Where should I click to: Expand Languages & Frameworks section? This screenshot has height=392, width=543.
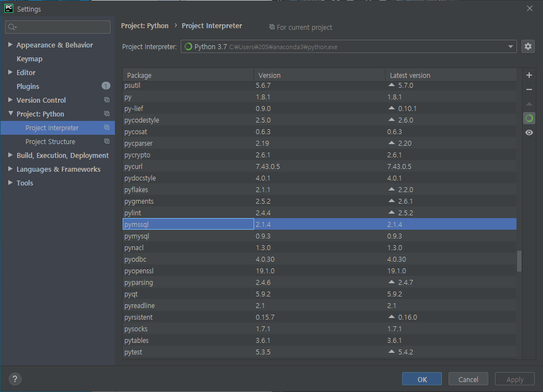point(10,169)
